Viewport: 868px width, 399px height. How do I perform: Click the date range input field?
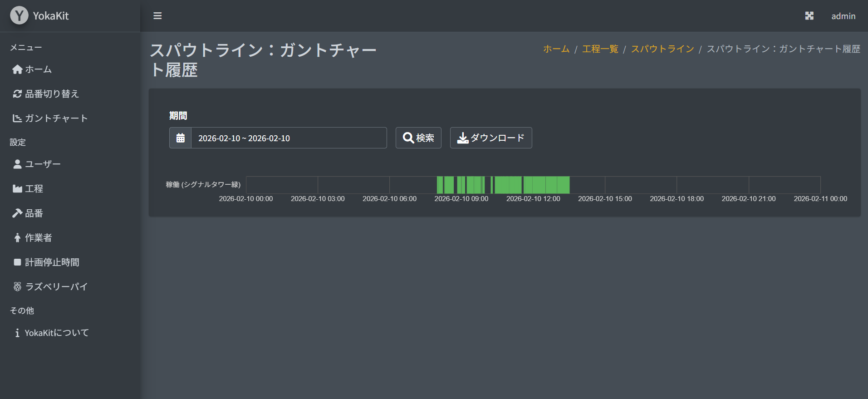(x=289, y=138)
